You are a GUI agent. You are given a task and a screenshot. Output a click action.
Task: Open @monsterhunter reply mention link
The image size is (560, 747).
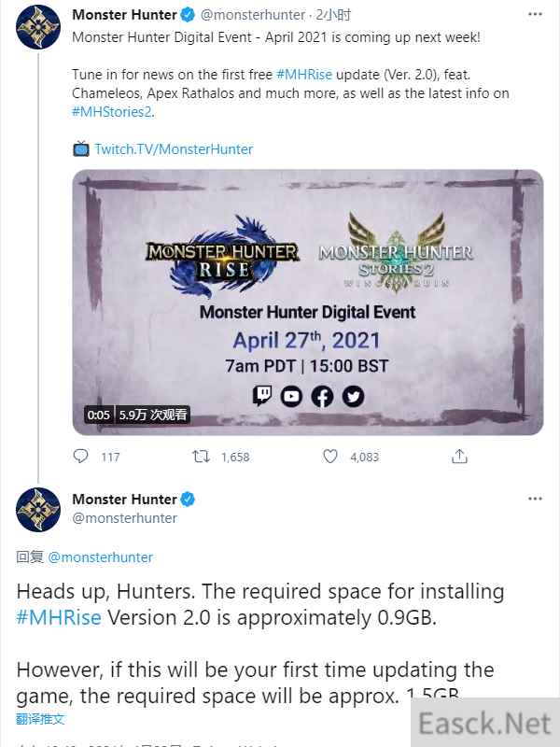pos(101,557)
